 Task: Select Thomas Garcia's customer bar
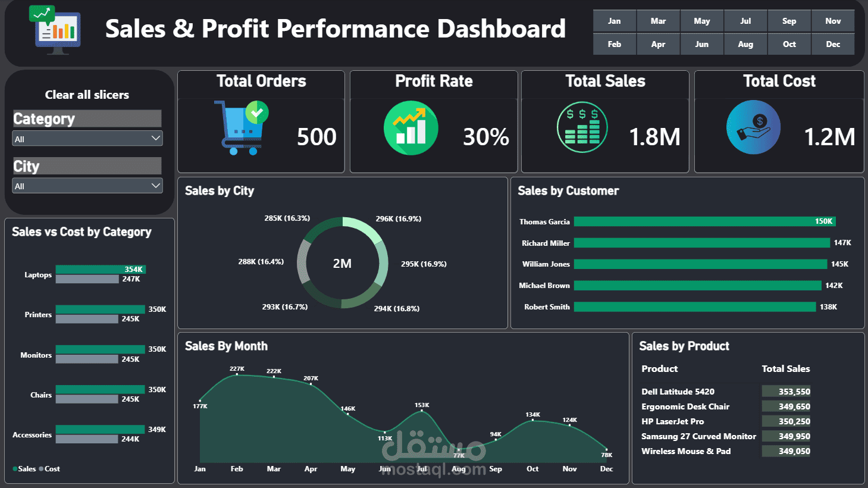tap(705, 221)
